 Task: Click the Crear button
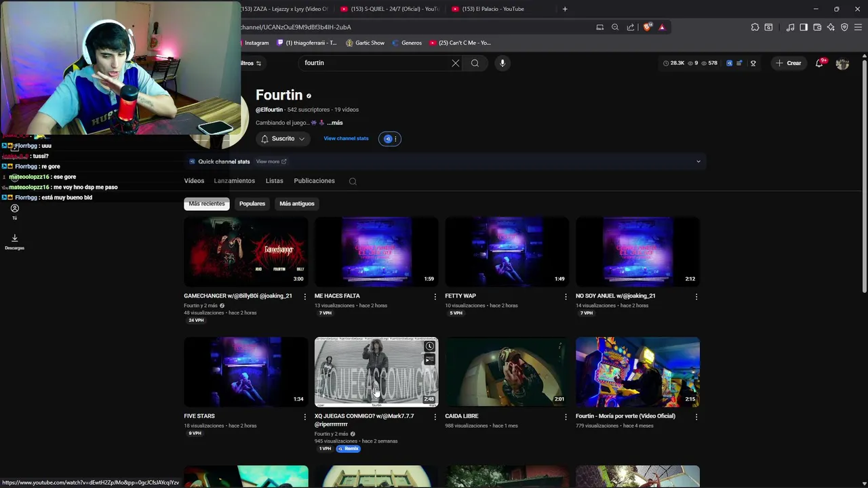click(789, 63)
